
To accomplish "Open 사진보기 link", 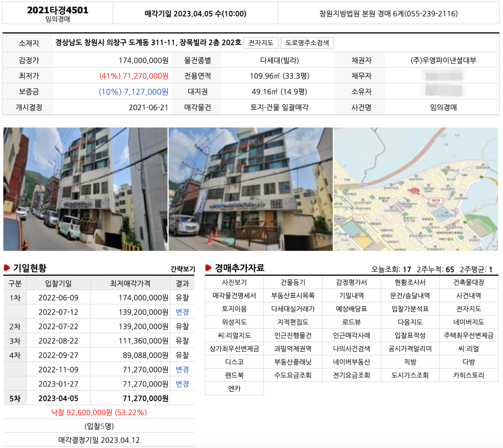I will (x=235, y=283).
